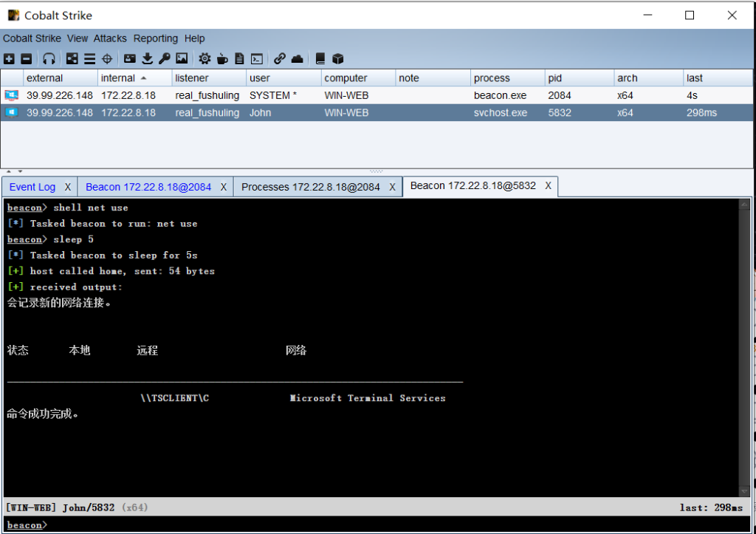Screen dimensions: 756x534
Task: Click the cloud toolbar icon
Action: (297, 59)
